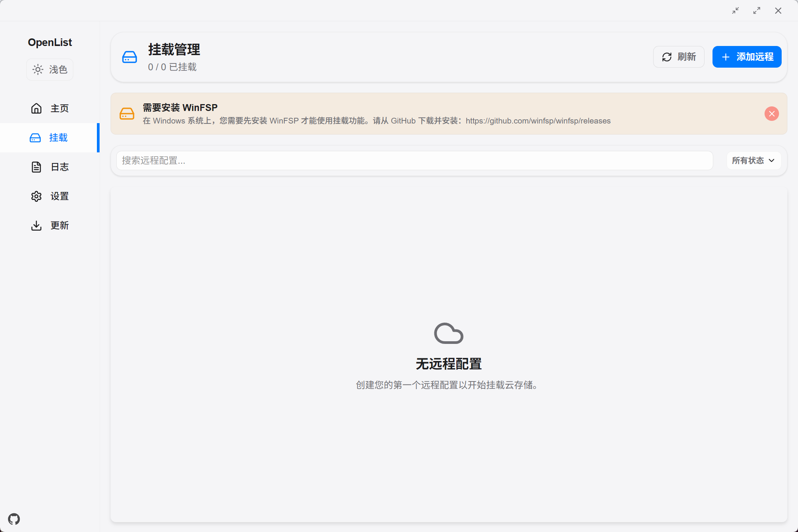Click the chevron on status filter

[x=771, y=161]
